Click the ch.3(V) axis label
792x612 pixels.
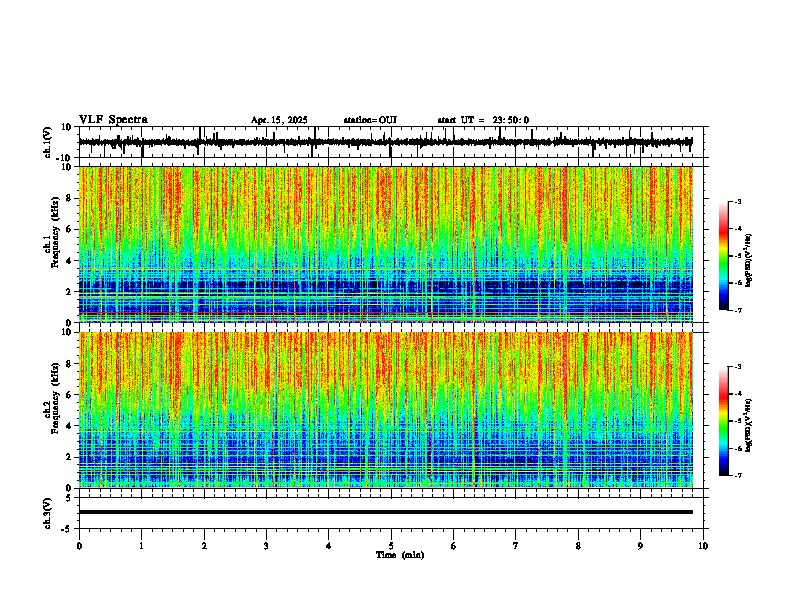[48, 513]
